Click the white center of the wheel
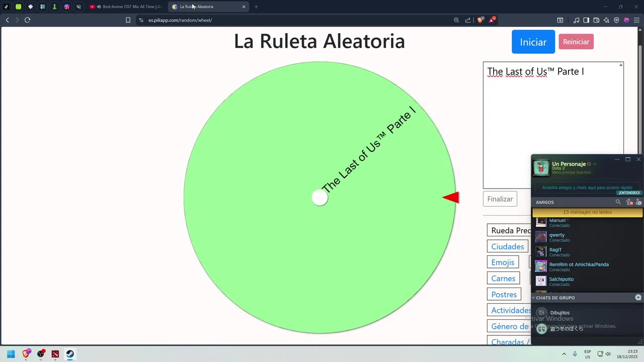This screenshot has height=362, width=644. tap(320, 198)
